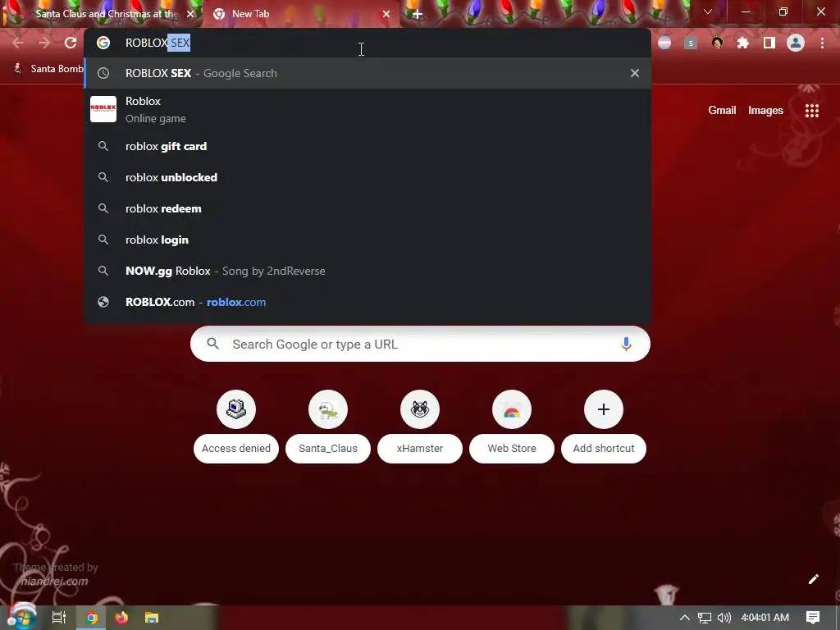The image size is (840, 630).
Task: Select the Roblox Online game suggestion
Action: [367, 110]
